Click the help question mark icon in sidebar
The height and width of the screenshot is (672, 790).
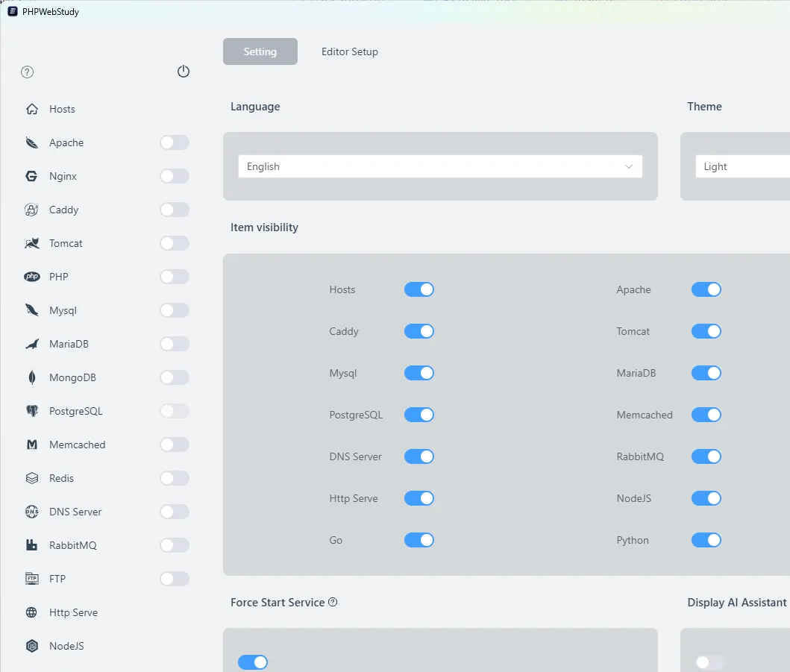(28, 72)
